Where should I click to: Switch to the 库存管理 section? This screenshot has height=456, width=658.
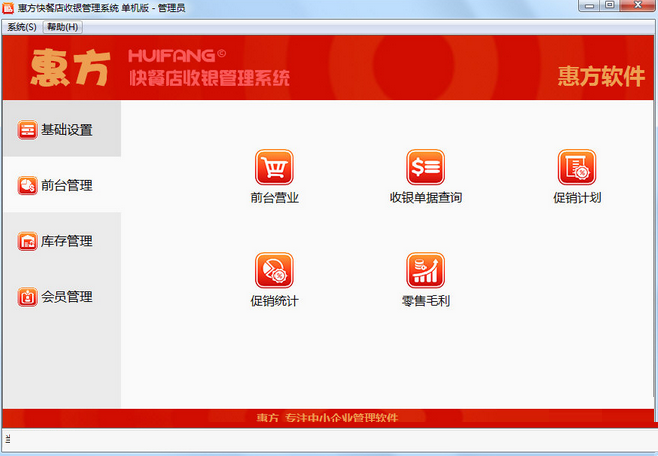(62, 240)
